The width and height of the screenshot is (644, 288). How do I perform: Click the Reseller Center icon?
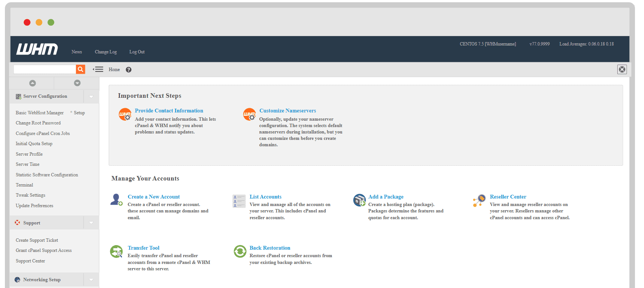(479, 200)
